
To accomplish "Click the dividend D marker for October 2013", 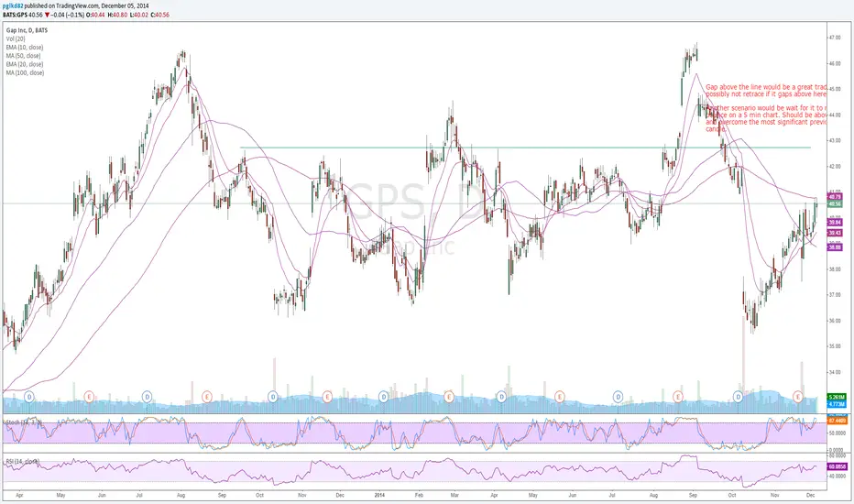I will (x=273, y=397).
